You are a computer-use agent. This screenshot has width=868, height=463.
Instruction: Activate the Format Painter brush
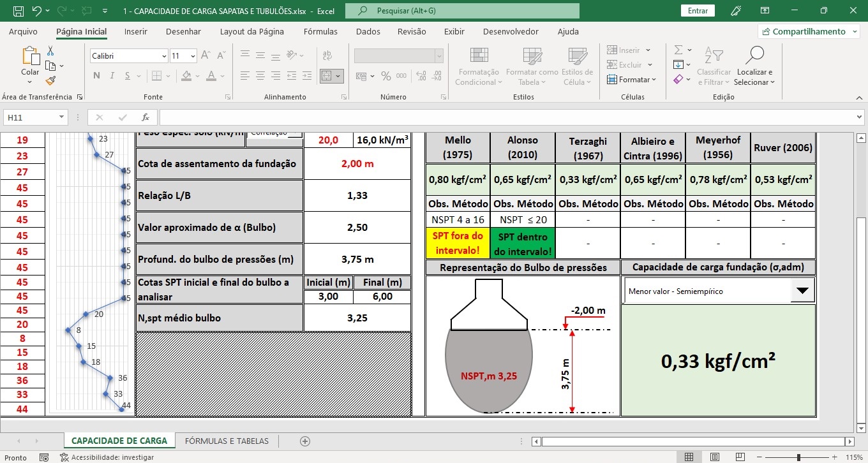[x=50, y=80]
